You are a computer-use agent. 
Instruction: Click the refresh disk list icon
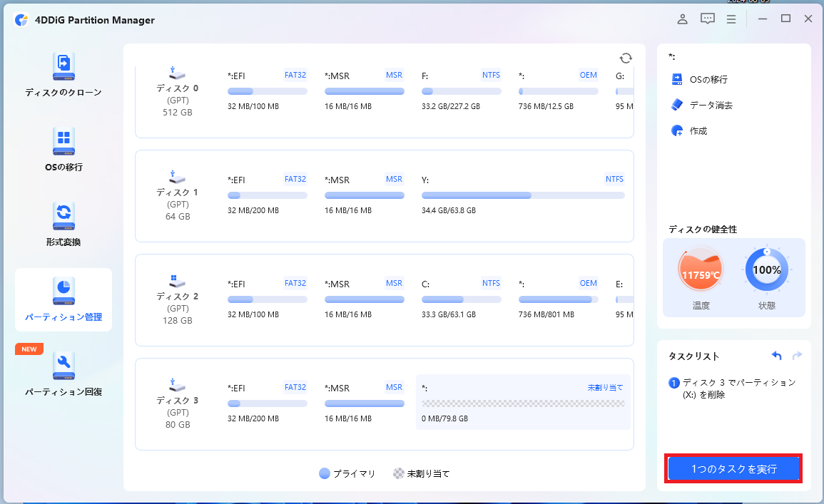[x=626, y=58]
